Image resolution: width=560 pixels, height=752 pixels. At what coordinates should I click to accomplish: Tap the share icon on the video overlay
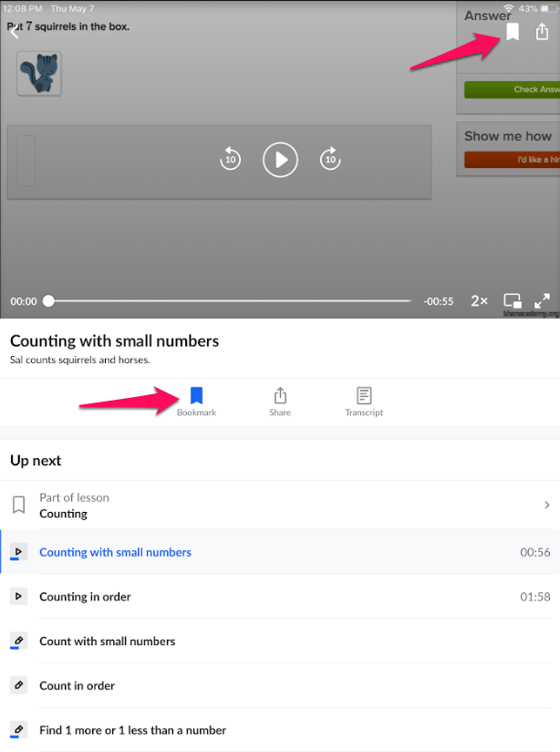click(542, 32)
